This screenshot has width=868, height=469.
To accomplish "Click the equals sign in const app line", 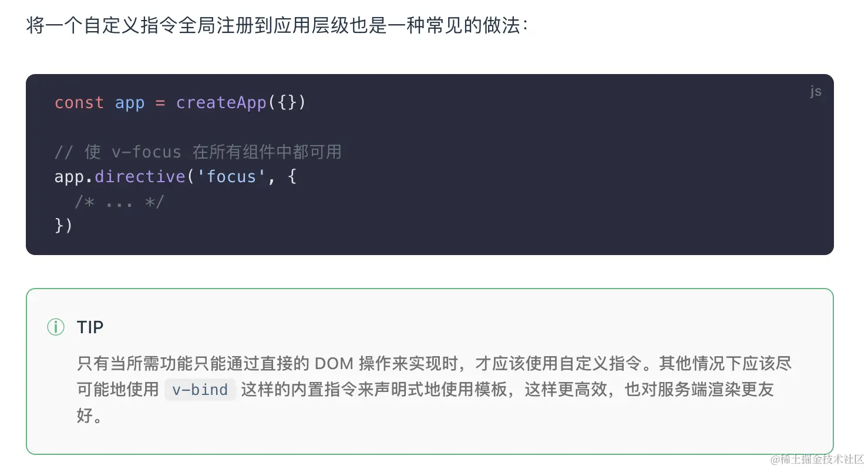I will (160, 103).
